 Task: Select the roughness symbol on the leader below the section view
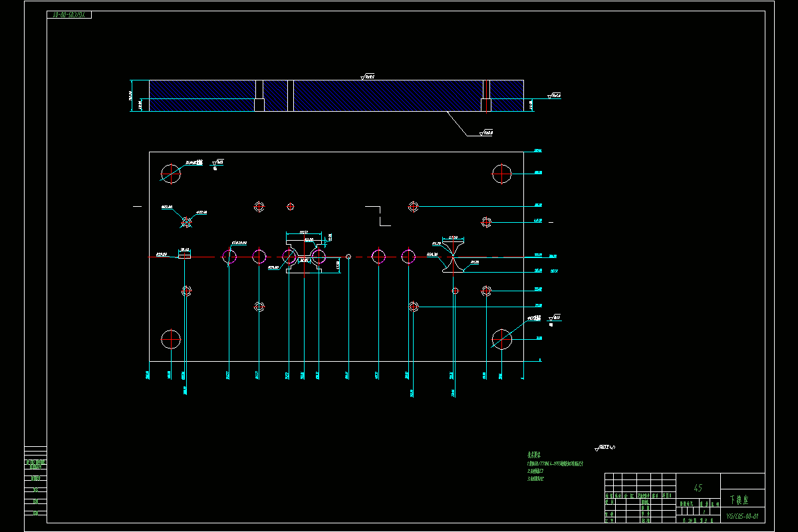485,133
